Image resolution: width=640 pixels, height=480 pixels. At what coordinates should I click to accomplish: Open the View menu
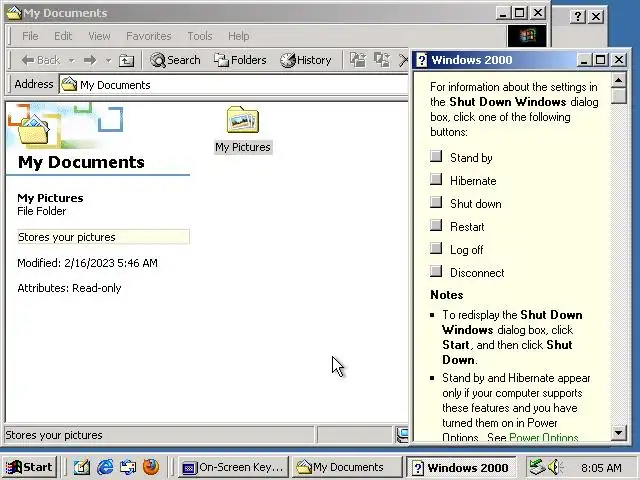click(x=99, y=36)
